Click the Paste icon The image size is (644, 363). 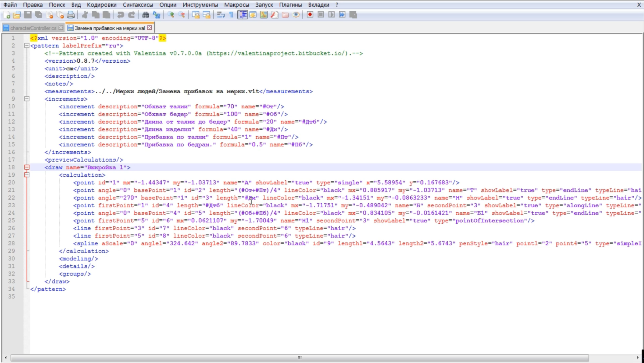pos(106,15)
